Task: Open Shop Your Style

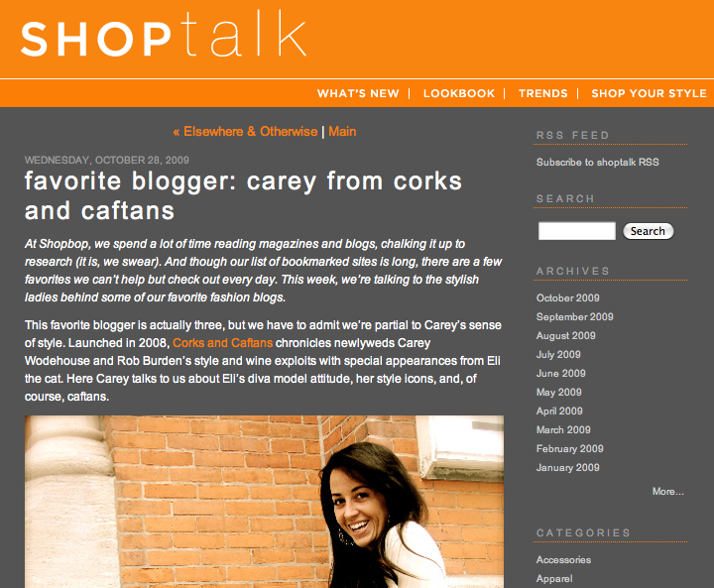Action: 649,93
